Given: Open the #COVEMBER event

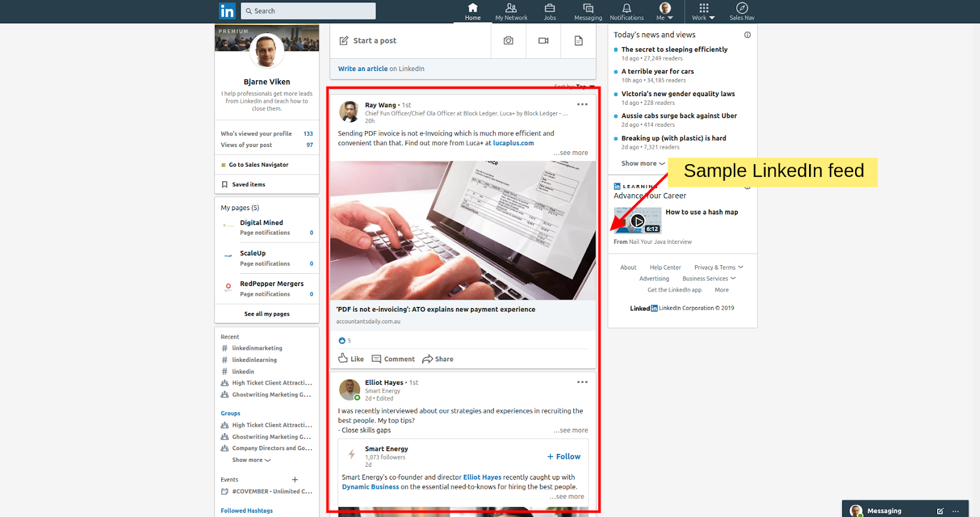Looking at the screenshot, I should tap(266, 491).
